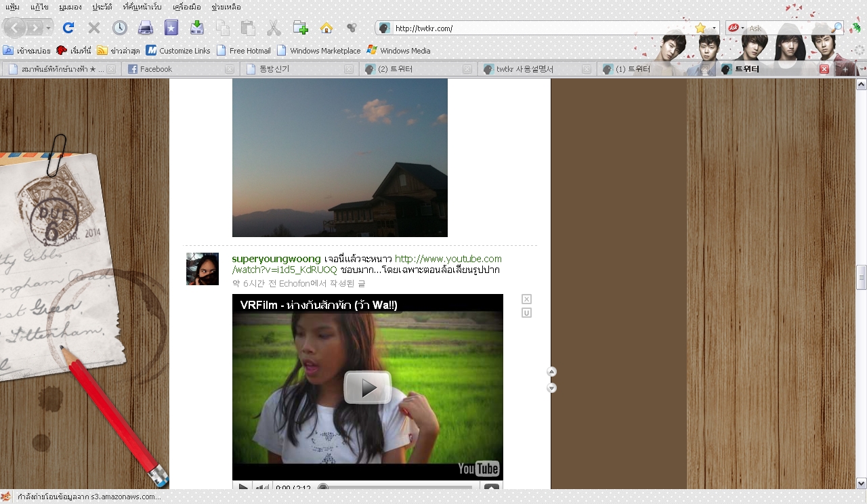Screen dimensions: 867x504
Task: Click the Copy icon in toolbar
Action: coord(223,28)
